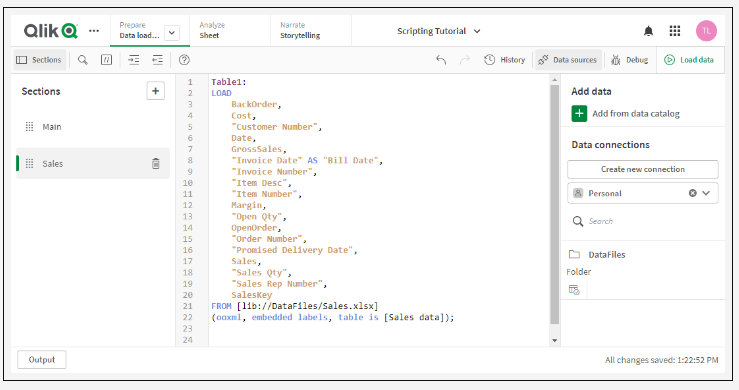Open the Output panel
Viewport: 739px width, 390px height.
tap(42, 360)
